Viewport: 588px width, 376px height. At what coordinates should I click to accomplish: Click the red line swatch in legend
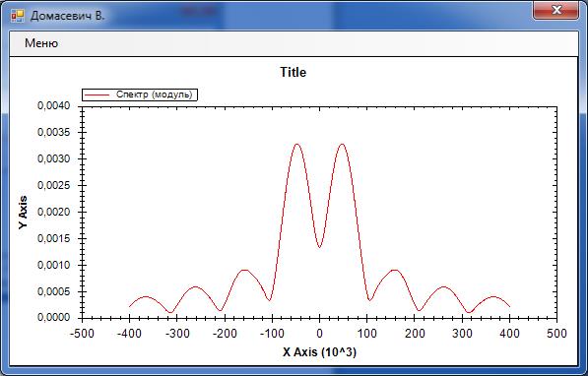point(97,94)
